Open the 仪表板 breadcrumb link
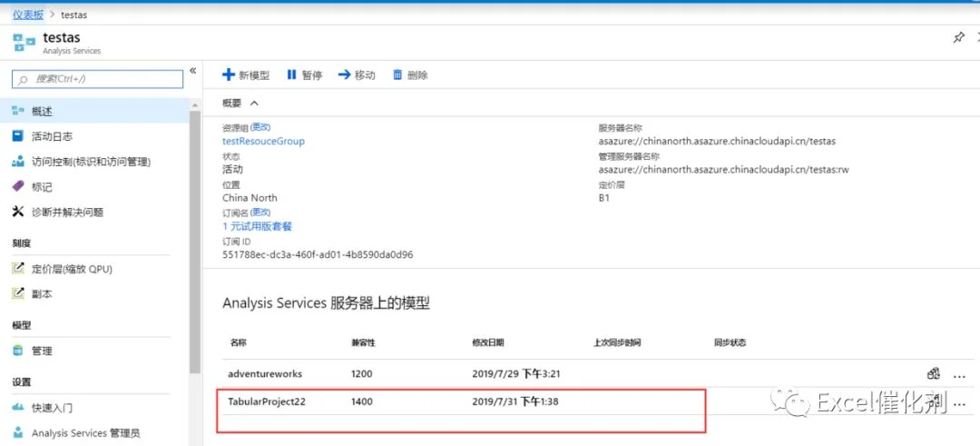Screen dimensions: 980x446 (x=29, y=15)
